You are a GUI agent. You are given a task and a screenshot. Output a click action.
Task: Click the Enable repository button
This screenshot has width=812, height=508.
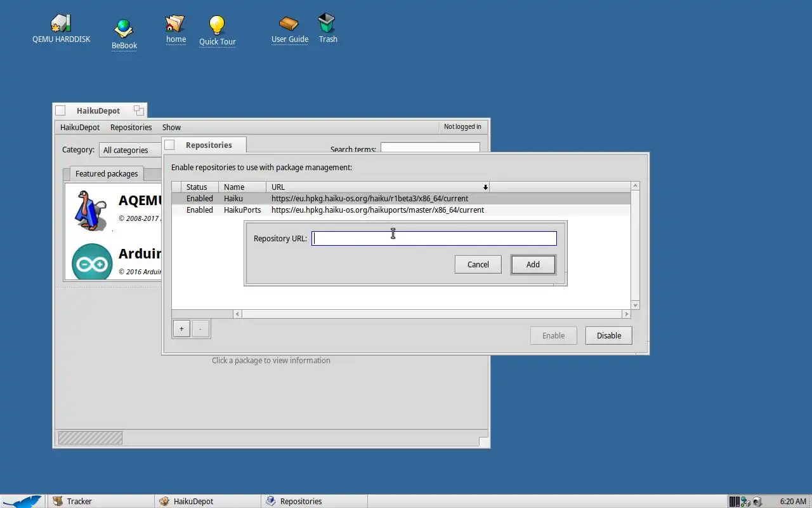click(x=553, y=335)
